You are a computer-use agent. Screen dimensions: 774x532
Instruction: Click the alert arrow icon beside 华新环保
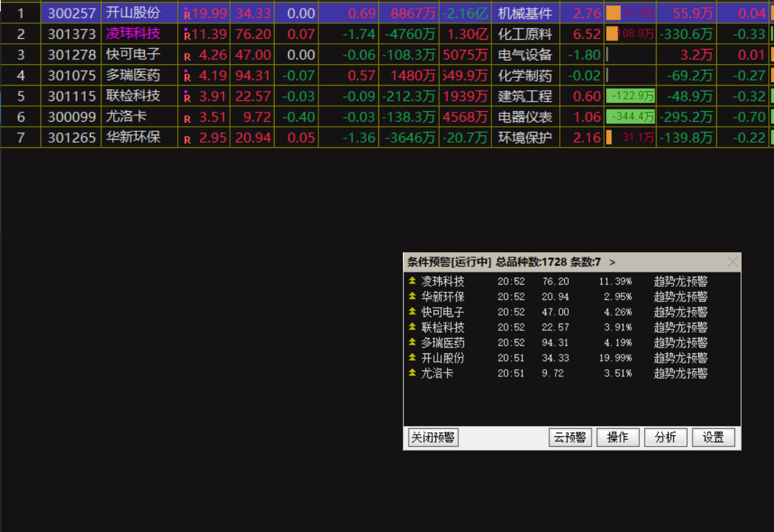click(x=412, y=296)
